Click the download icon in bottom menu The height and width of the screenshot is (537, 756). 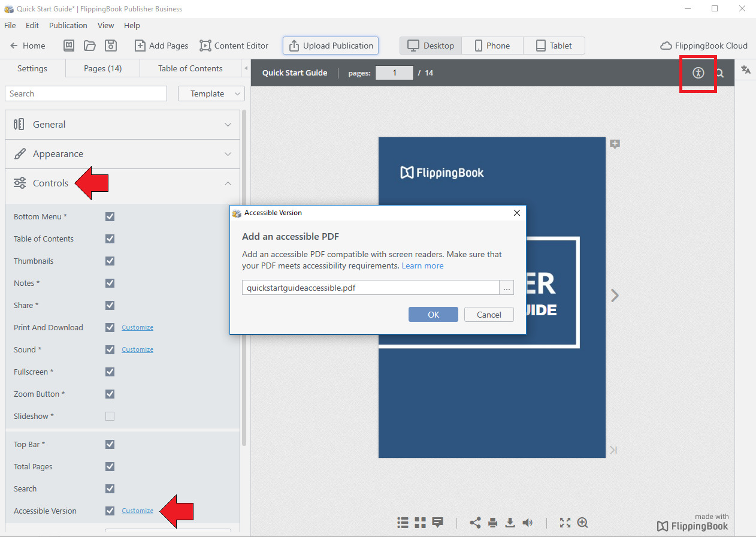(x=510, y=523)
